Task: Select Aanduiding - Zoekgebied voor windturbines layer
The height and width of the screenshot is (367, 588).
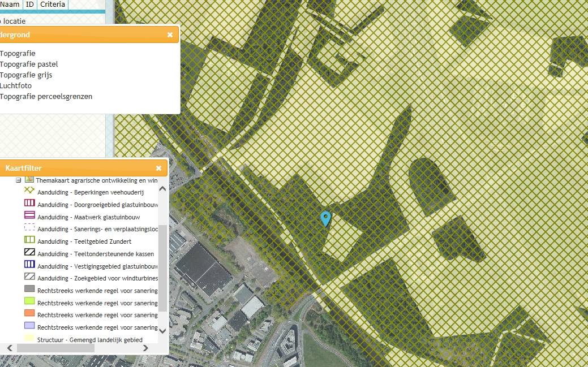Action: coord(97,279)
